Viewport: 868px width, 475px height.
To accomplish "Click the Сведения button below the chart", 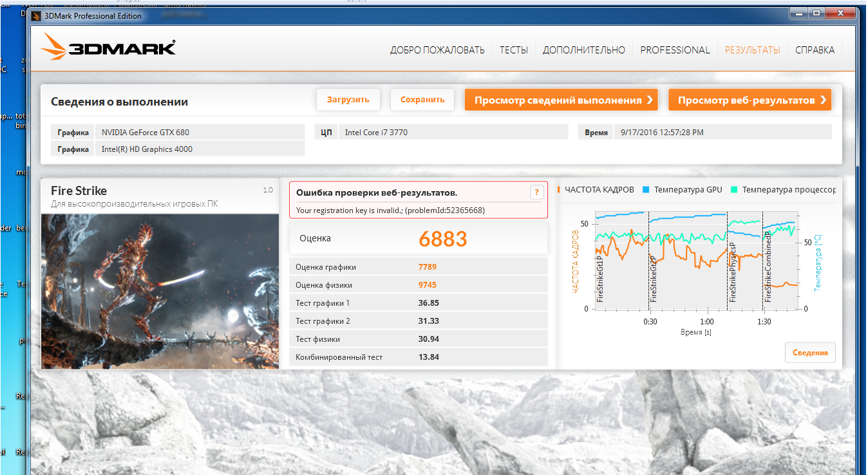I will coord(810,353).
